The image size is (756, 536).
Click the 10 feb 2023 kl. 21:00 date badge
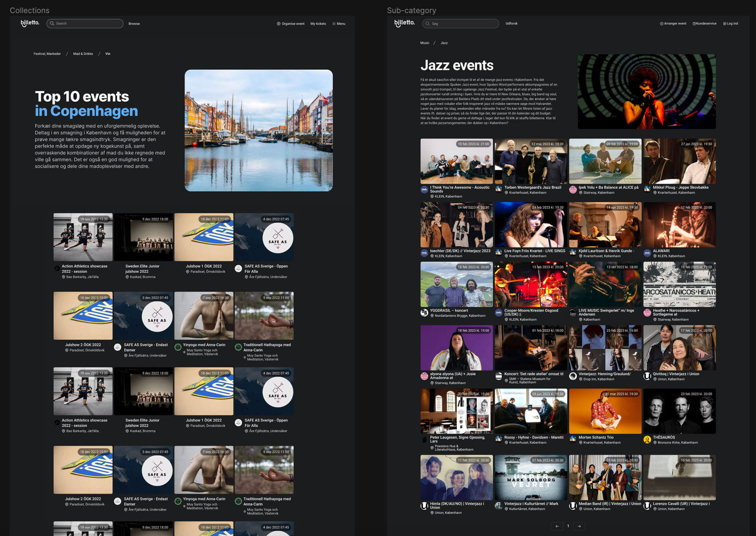click(x=473, y=144)
